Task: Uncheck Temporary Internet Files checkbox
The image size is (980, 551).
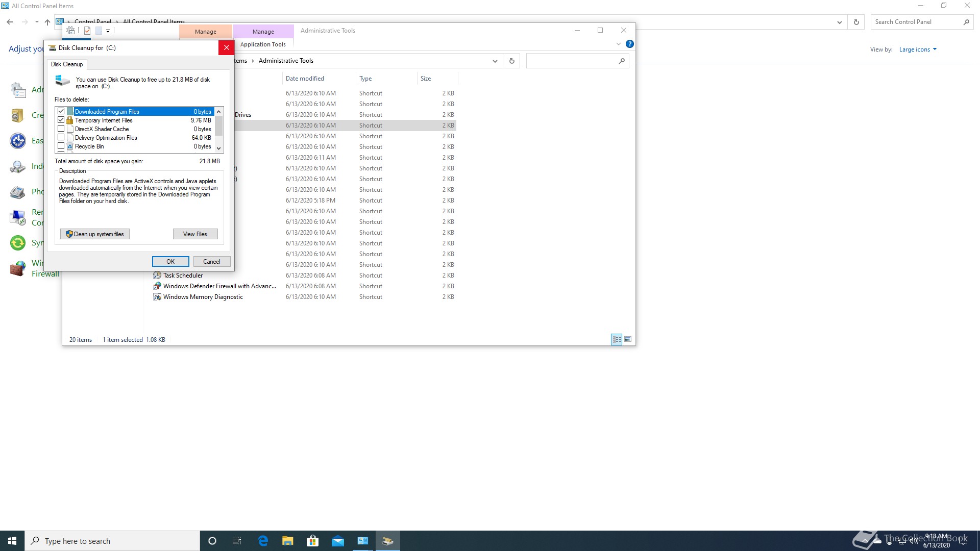Action: (x=61, y=120)
